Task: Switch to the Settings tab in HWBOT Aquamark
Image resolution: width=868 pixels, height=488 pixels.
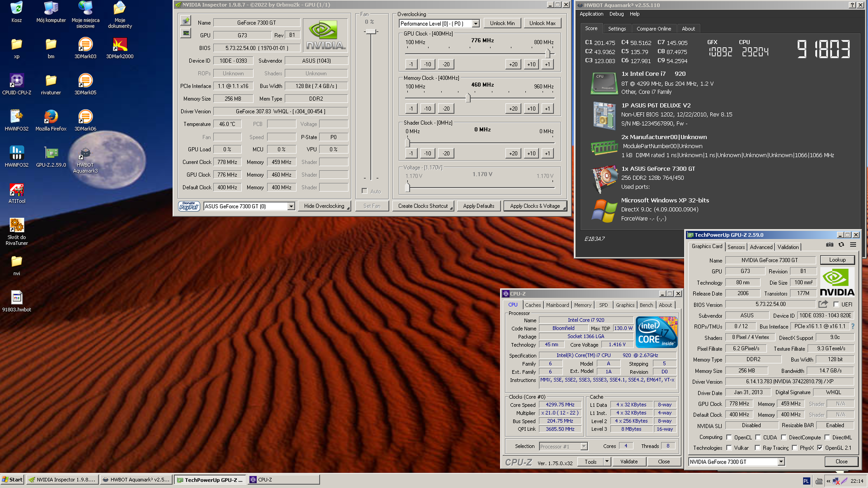Action: pyautogui.click(x=617, y=28)
